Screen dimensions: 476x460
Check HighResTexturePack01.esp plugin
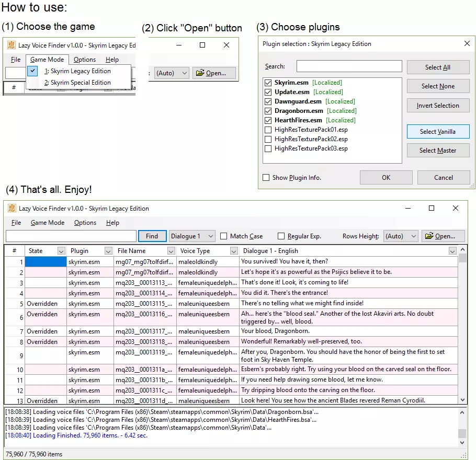268,130
